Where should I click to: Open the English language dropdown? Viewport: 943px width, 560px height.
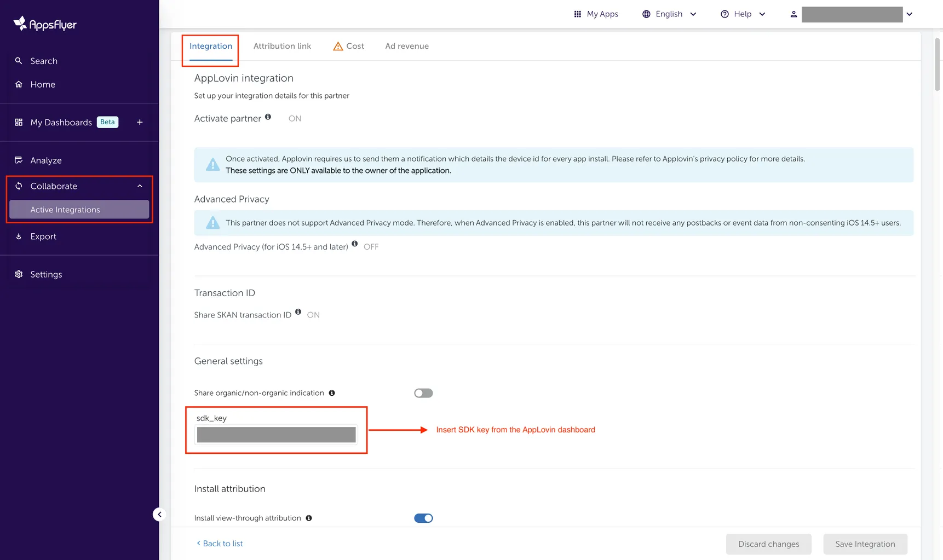pyautogui.click(x=669, y=14)
